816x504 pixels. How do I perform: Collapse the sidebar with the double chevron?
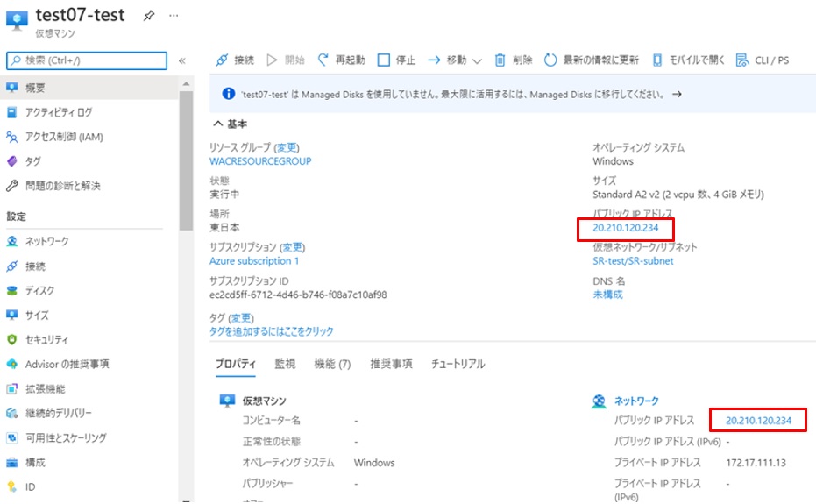coord(182,60)
